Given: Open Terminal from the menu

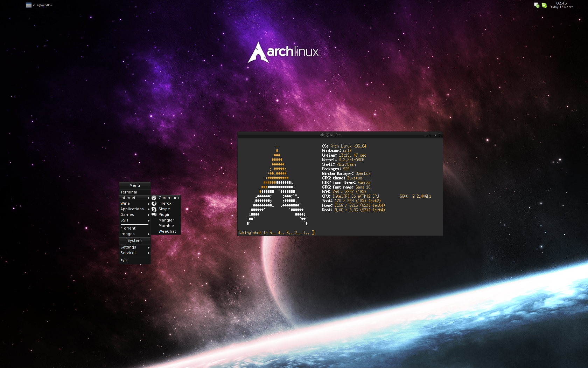Looking at the screenshot, I should pyautogui.click(x=135, y=192).
